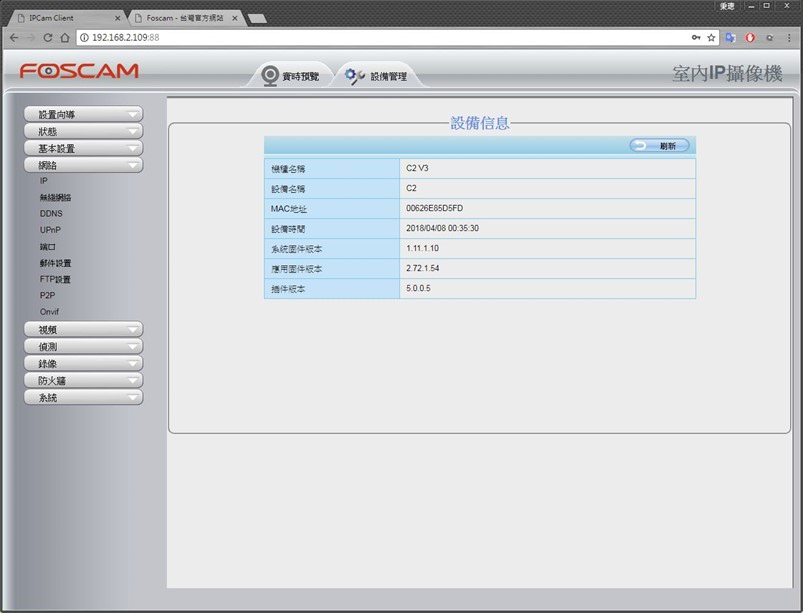Click the browser back arrow
Screen dimensions: 803x613
(x=14, y=37)
